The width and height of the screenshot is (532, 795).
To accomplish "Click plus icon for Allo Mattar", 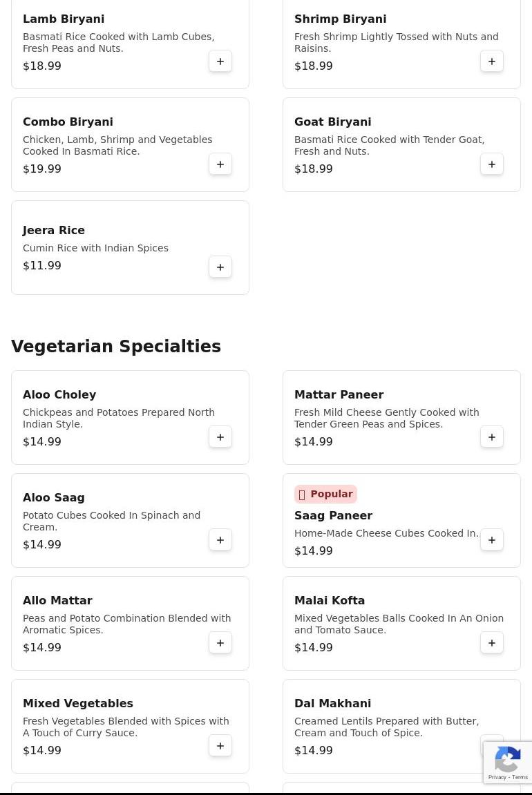I will [220, 643].
